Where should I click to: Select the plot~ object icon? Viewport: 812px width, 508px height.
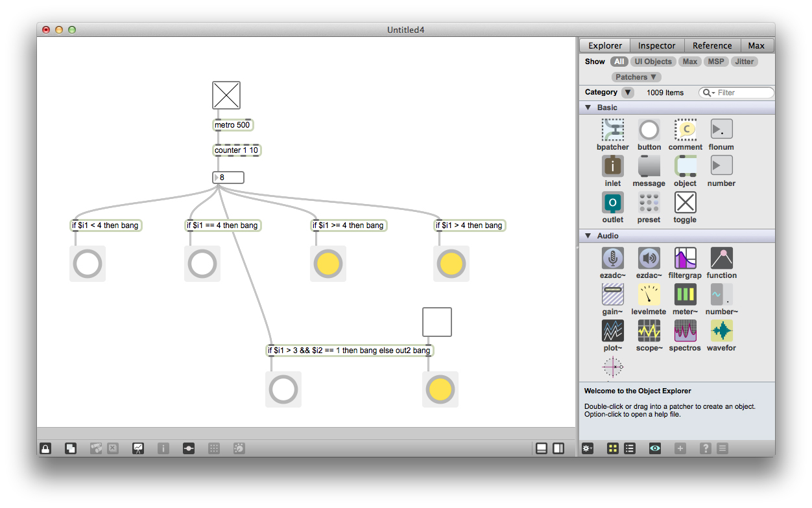tap(613, 330)
